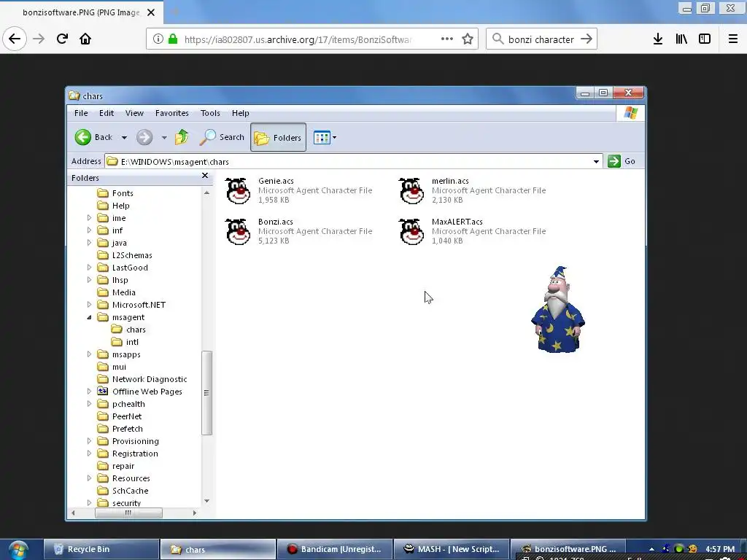The width and height of the screenshot is (747, 560).
Task: Open the View menu
Action: click(x=134, y=113)
